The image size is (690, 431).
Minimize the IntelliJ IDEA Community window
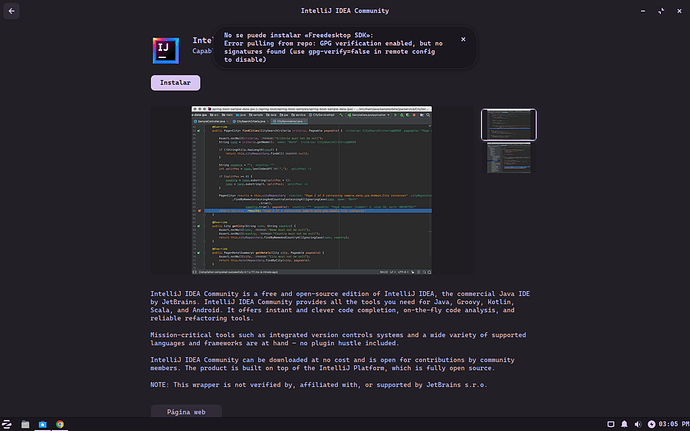643,11
